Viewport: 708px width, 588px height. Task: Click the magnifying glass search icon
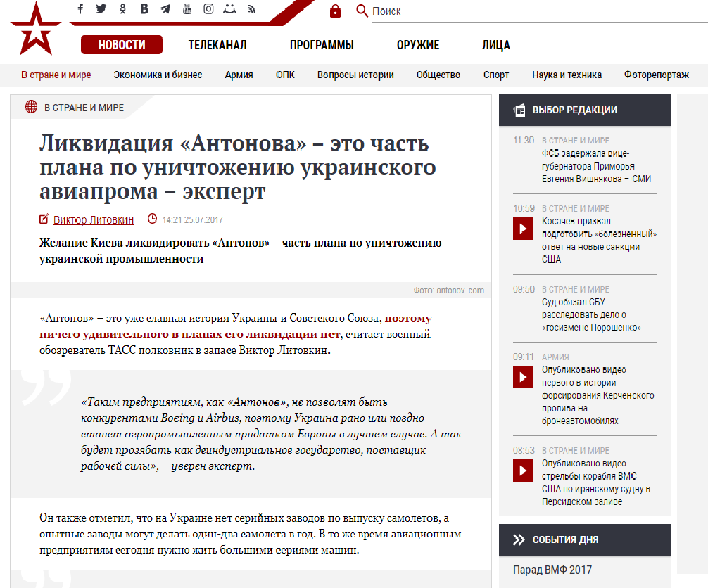362,11
